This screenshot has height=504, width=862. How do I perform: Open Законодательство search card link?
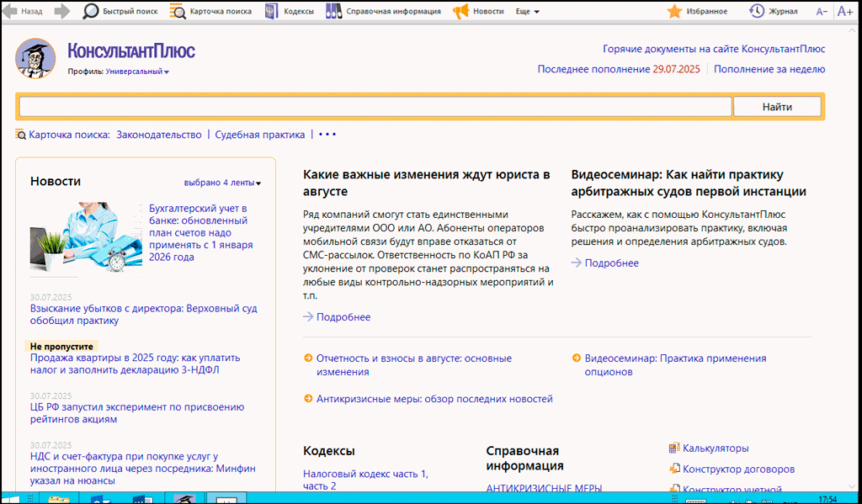tap(159, 135)
